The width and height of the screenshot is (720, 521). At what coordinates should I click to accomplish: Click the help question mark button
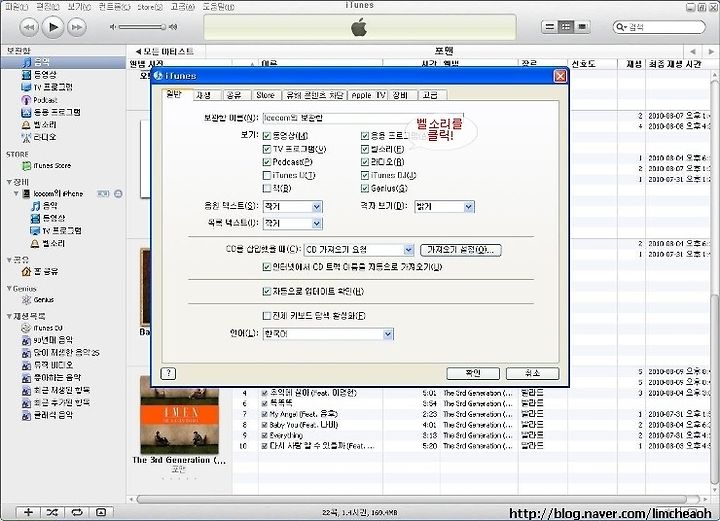point(169,373)
